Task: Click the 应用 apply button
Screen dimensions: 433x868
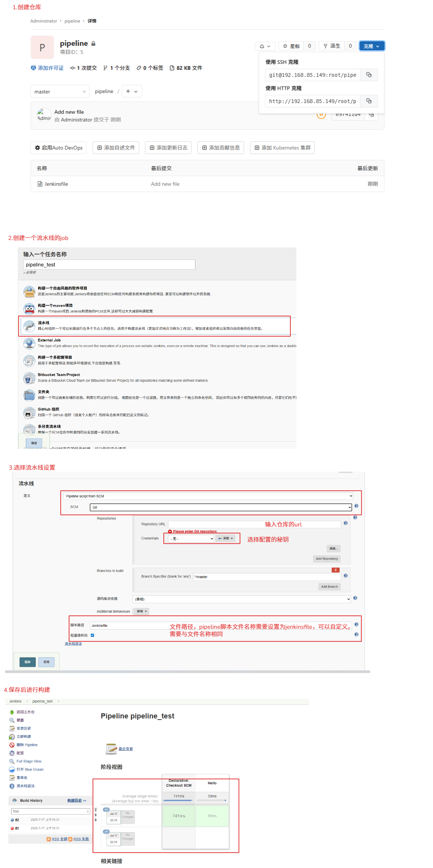Action: click(x=46, y=662)
